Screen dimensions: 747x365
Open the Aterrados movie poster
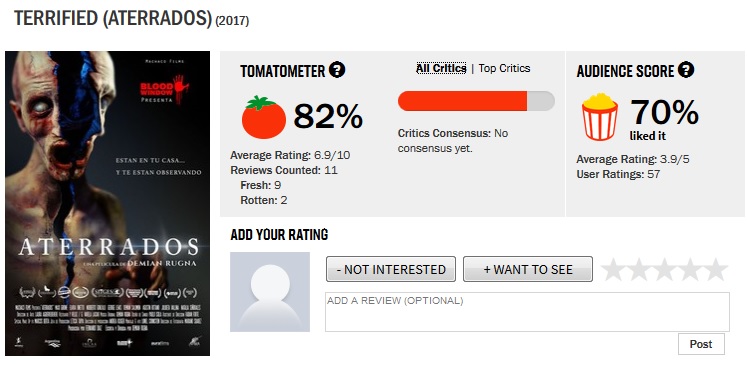(x=108, y=203)
